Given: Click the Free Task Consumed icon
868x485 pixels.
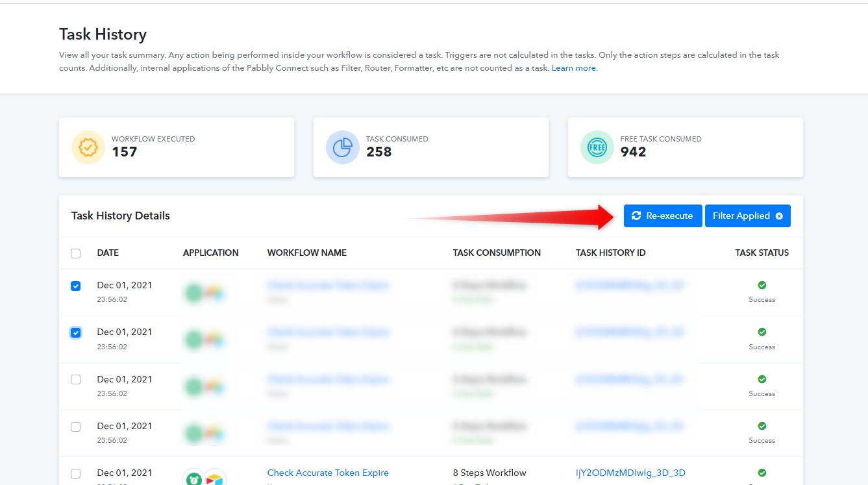Looking at the screenshot, I should 597,147.
